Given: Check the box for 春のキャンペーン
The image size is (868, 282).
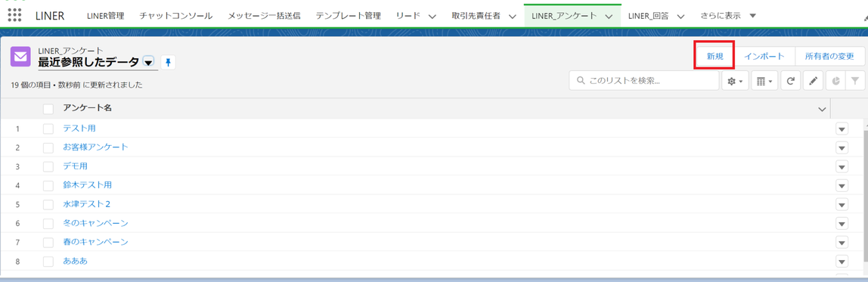Looking at the screenshot, I should tap(48, 242).
